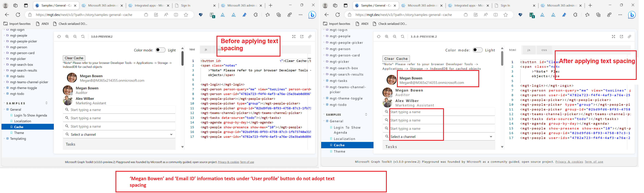Reload the story preview with refresh icon

pos(59,36)
